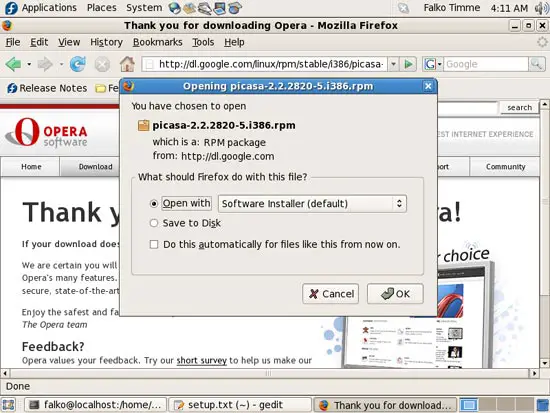Image resolution: width=550 pixels, height=413 pixels.
Task: Click the Stop loading icon
Action: pyautogui.click(x=102, y=65)
